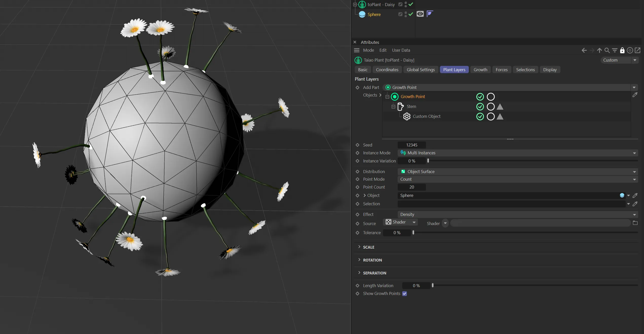
Task: Click the Sphere display tag icon
Action: point(420,14)
